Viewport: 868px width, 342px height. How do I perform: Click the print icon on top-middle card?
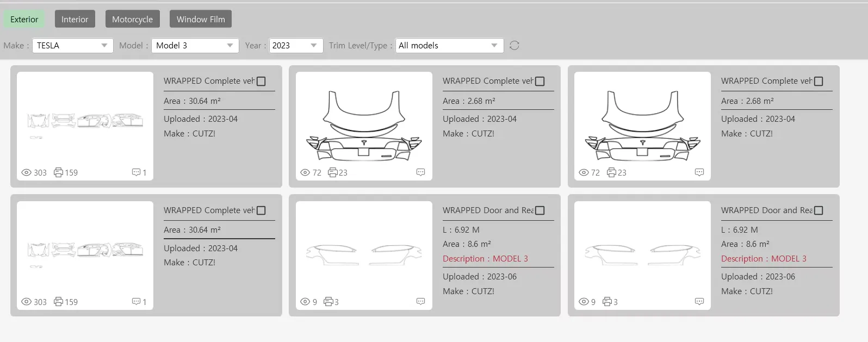pos(333,172)
